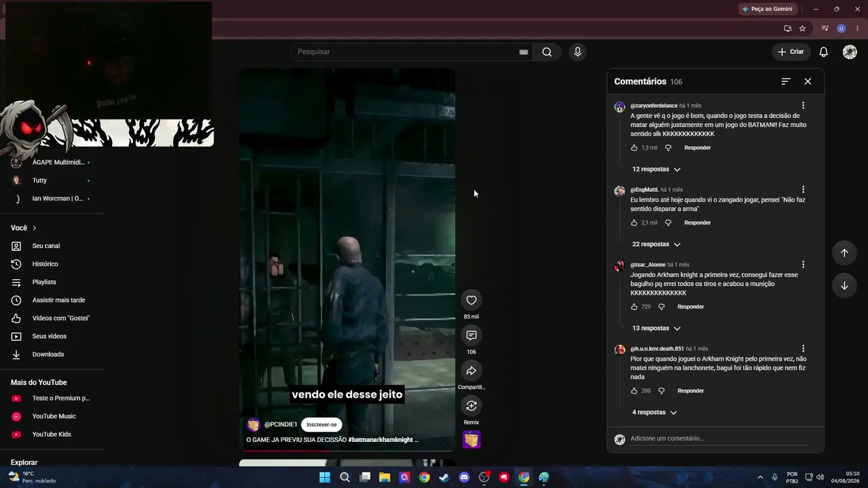Expand the 13 respostas thread
This screenshot has width=868, height=488.
click(x=656, y=328)
